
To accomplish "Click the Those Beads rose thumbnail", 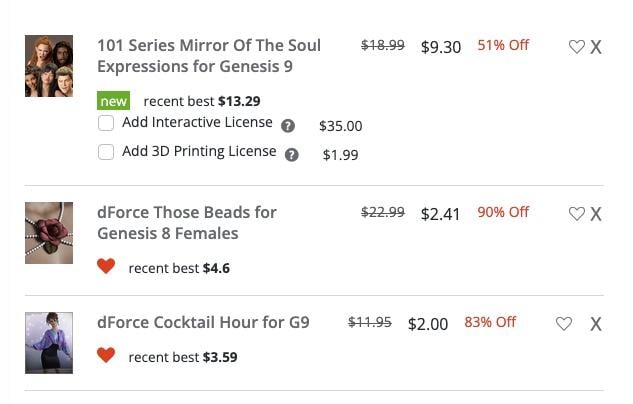I will [x=48, y=233].
